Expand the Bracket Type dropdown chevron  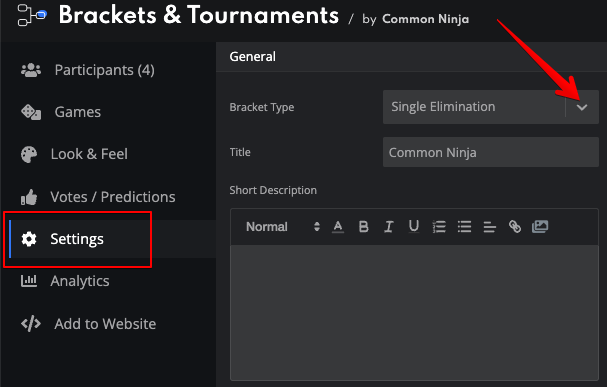582,107
